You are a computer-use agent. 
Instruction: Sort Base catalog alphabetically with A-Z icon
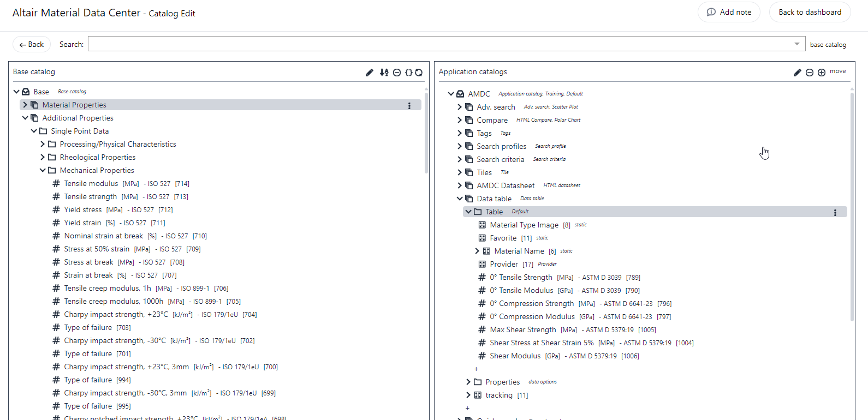(384, 73)
